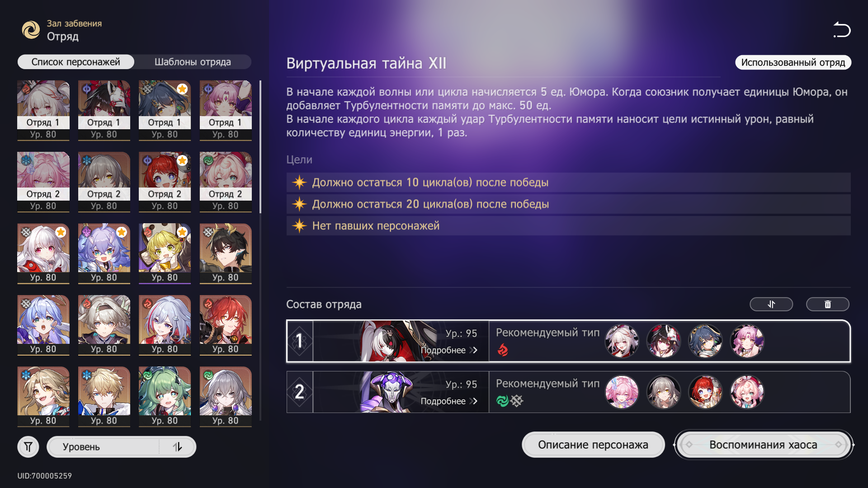Click the swap teams arrows icon
Screen dimensions: 868x488
[x=771, y=304]
